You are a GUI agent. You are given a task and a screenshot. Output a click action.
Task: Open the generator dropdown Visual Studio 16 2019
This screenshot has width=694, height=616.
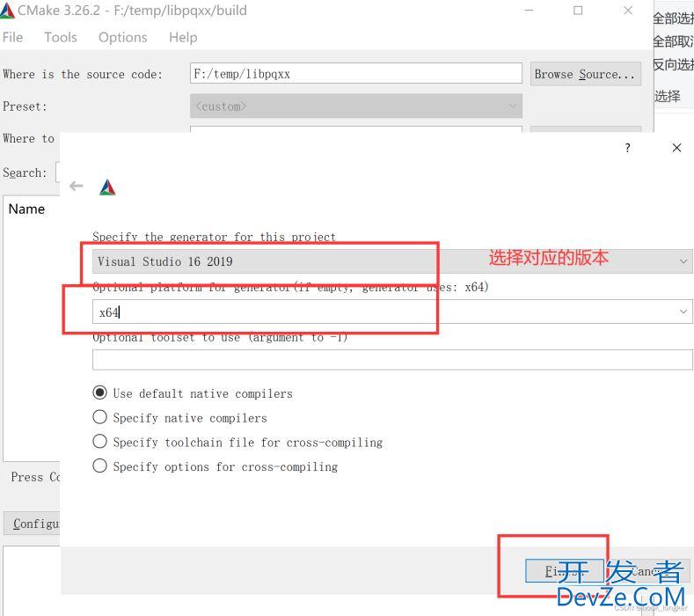[392, 261]
